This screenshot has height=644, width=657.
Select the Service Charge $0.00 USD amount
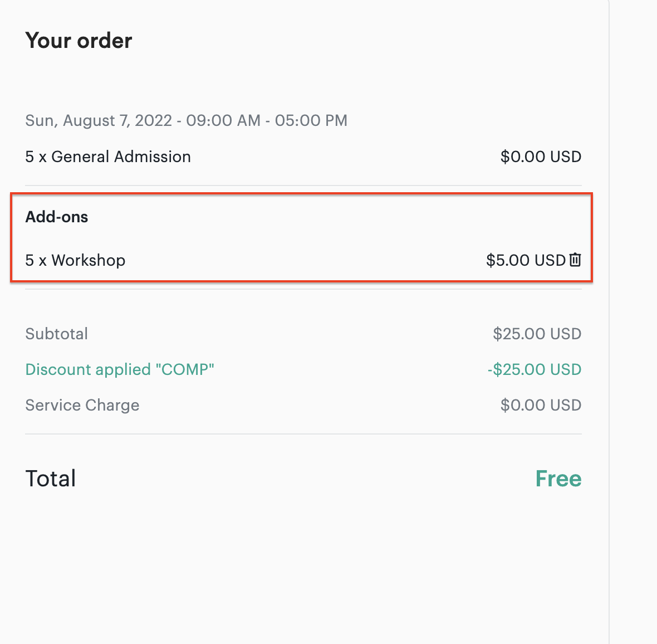[x=541, y=406]
